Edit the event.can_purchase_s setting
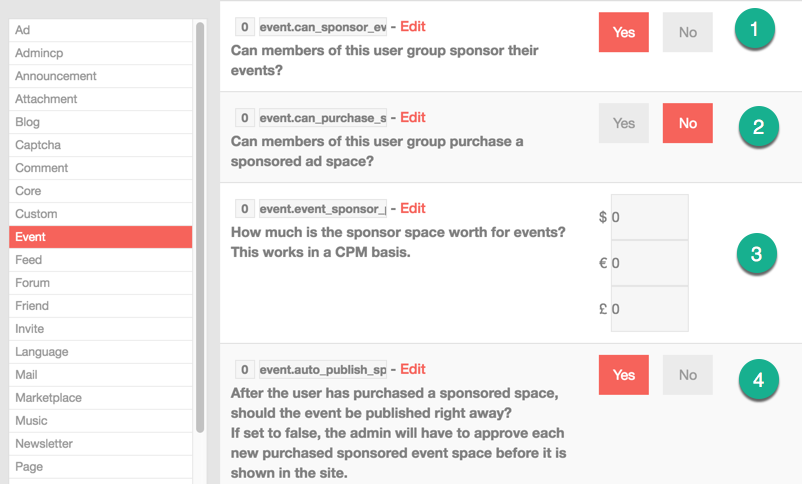 point(413,118)
